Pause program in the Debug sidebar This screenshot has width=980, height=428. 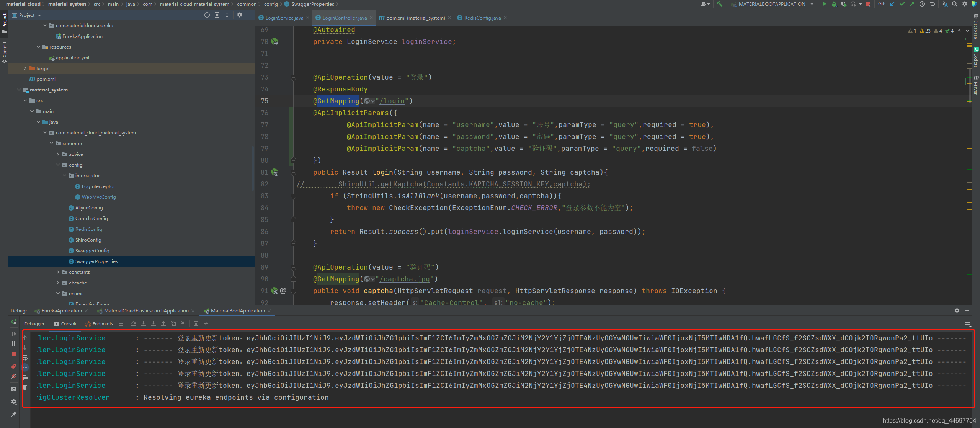(x=14, y=343)
